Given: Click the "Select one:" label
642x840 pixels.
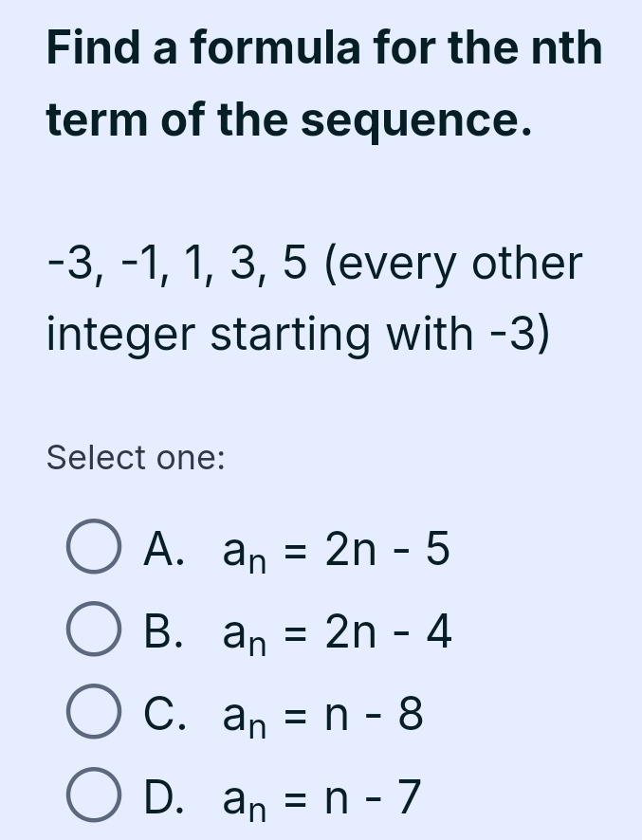Looking at the screenshot, I should point(136,458).
